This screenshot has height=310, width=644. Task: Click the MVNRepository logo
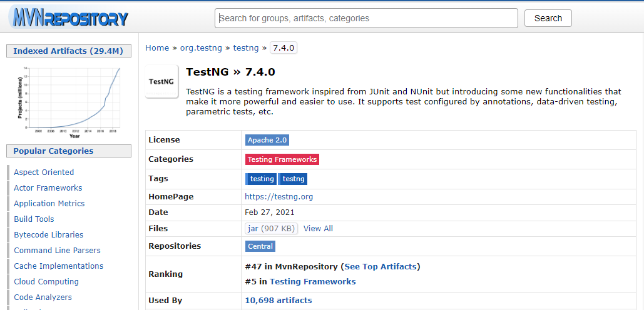[x=69, y=17]
